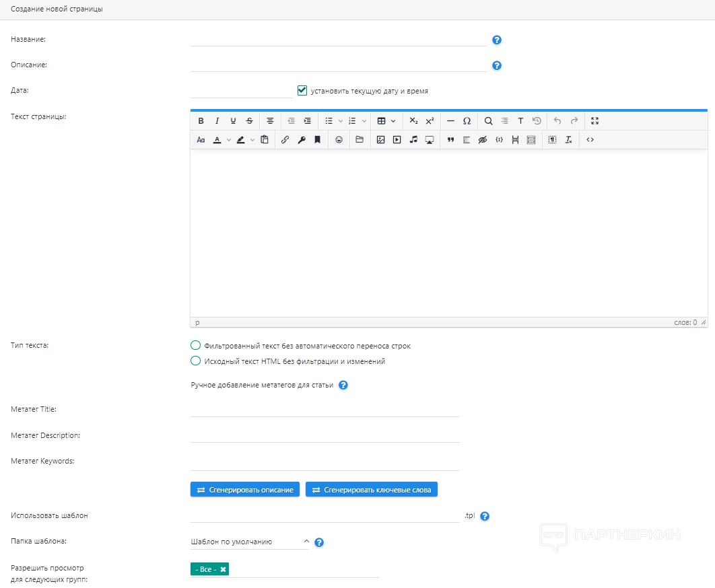This screenshot has width=715, height=588.
Task: Click inside the page text editor area
Action: [448, 233]
